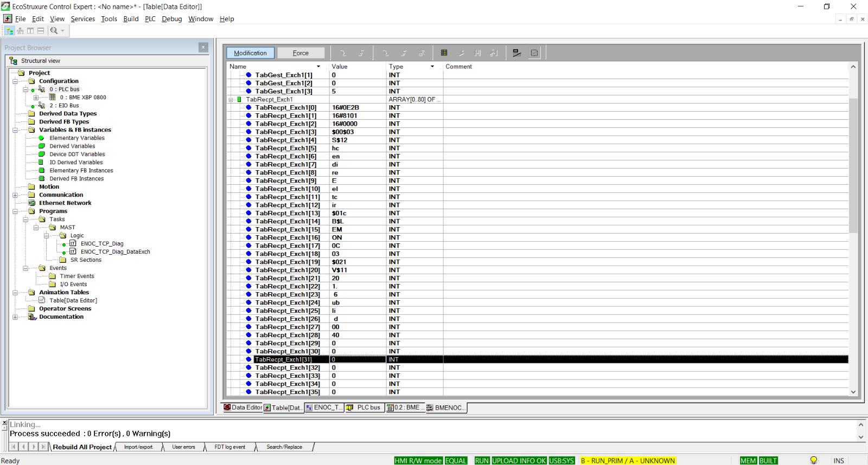
Task: Select the Structural view toolbar icon
Action: click(x=10, y=31)
